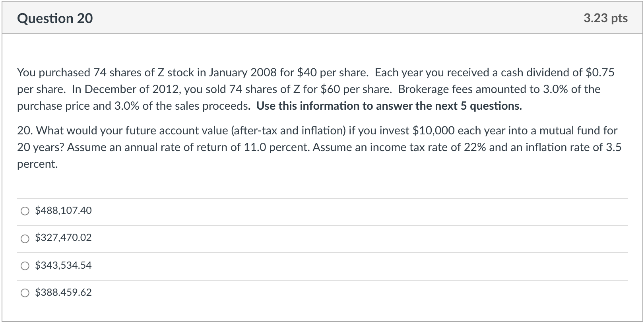
Task: Click the $388.459.62 answer label text
Action: click(63, 293)
